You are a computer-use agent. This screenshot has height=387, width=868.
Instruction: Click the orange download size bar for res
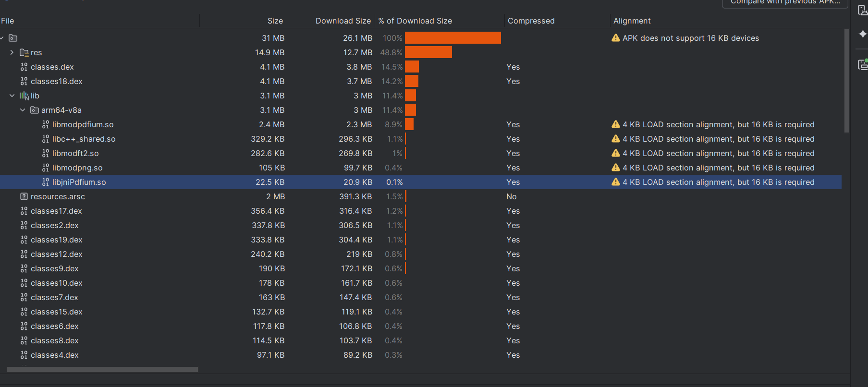coord(428,52)
